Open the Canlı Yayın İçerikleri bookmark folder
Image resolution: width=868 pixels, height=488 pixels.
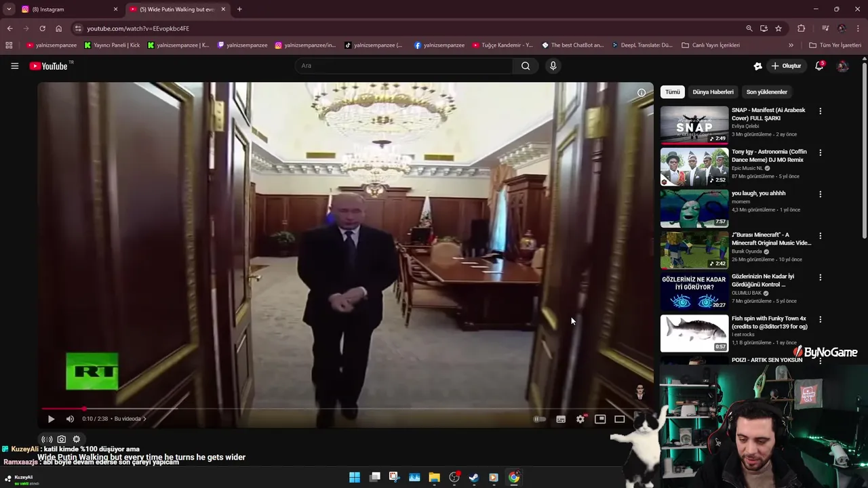(x=711, y=45)
